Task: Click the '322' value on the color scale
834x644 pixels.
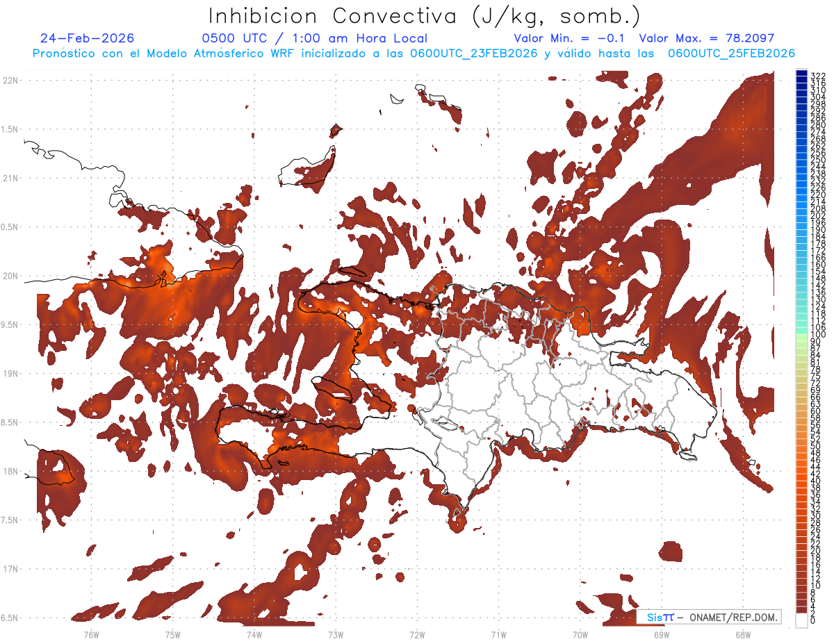Action: [818, 76]
